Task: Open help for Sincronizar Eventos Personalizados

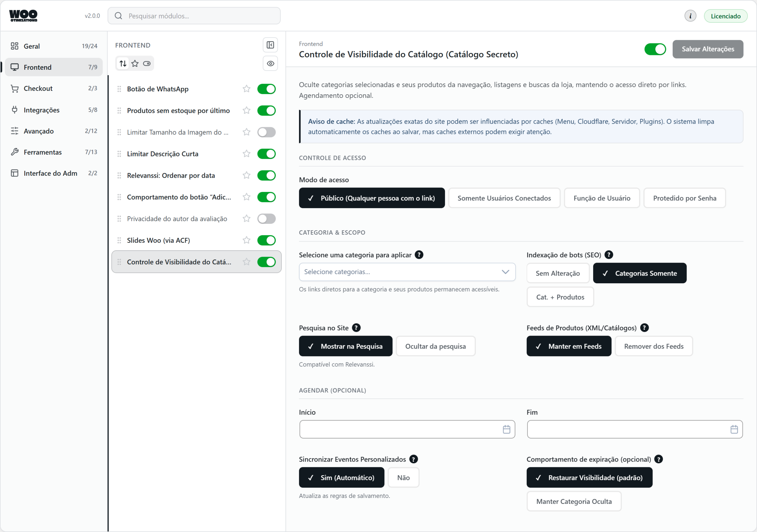Action: pyautogui.click(x=413, y=459)
